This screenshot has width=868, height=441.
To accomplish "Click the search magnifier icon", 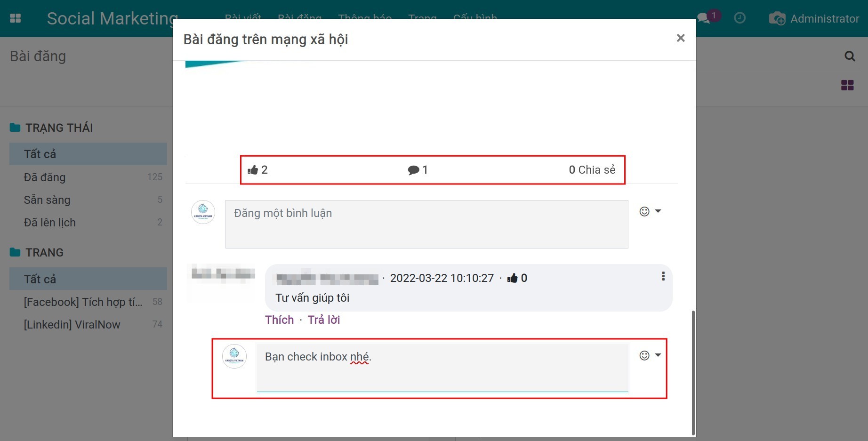I will click(849, 56).
